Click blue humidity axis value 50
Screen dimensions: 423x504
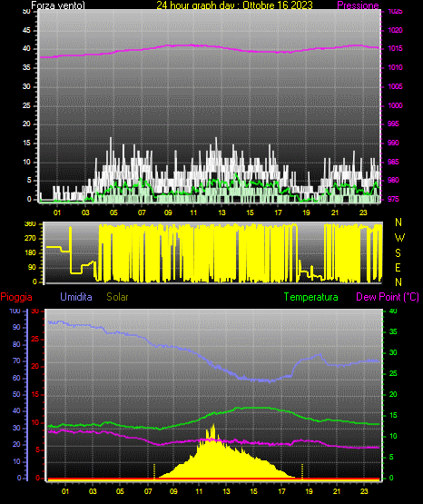coord(16,394)
